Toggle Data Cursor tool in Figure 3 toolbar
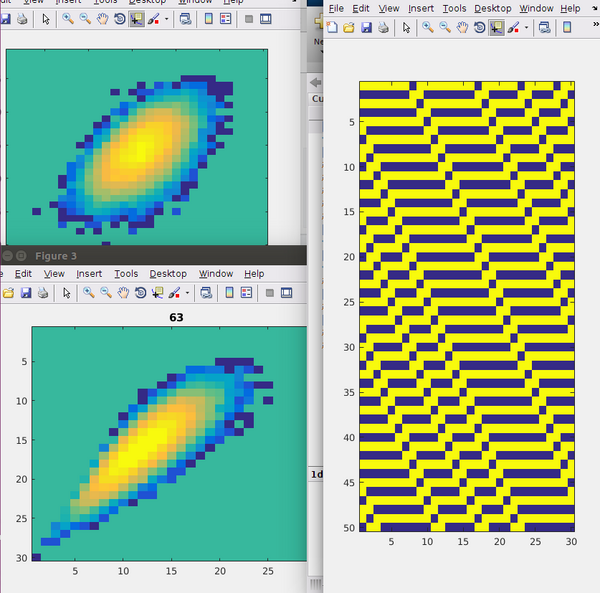600x593 pixels. tap(157, 293)
